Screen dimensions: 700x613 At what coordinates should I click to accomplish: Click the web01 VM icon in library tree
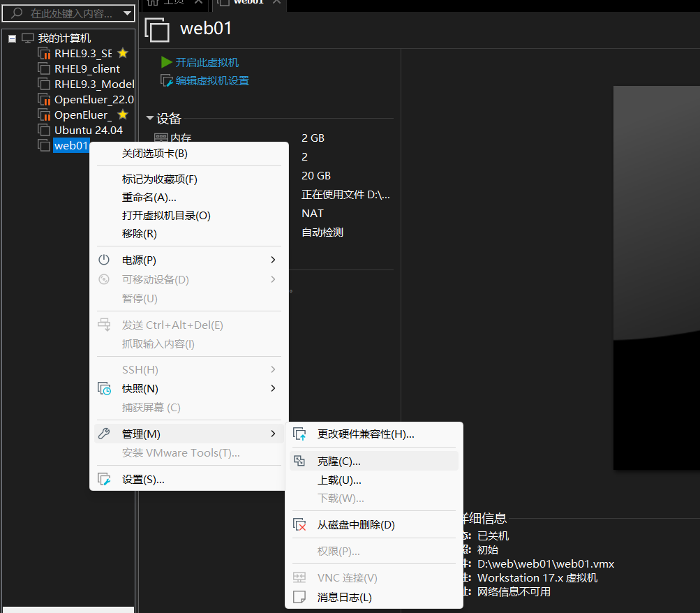44,145
